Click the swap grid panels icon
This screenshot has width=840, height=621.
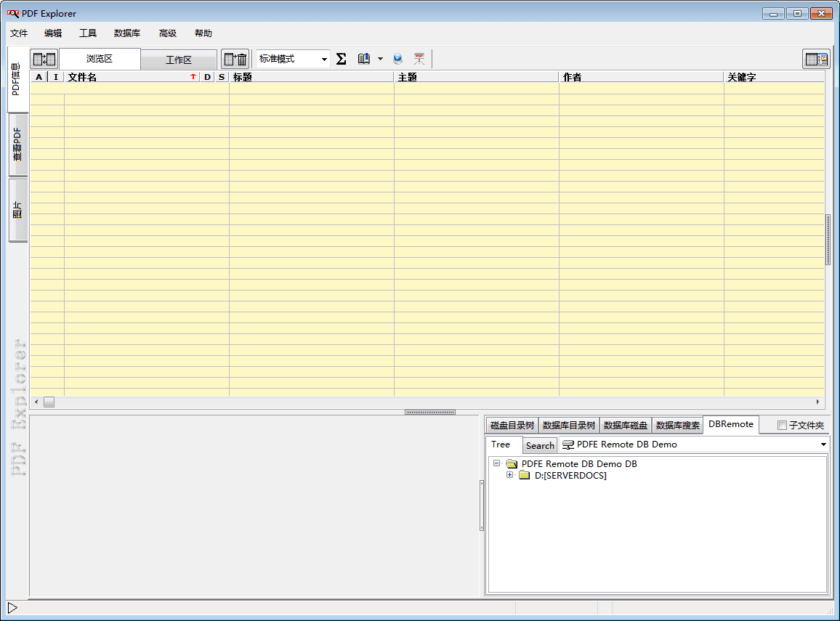pos(44,60)
